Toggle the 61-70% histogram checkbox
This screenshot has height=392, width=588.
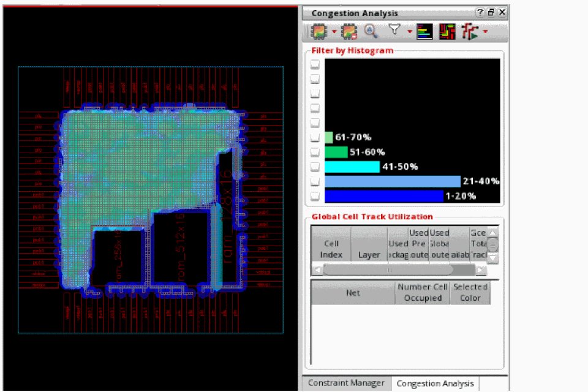(x=315, y=137)
